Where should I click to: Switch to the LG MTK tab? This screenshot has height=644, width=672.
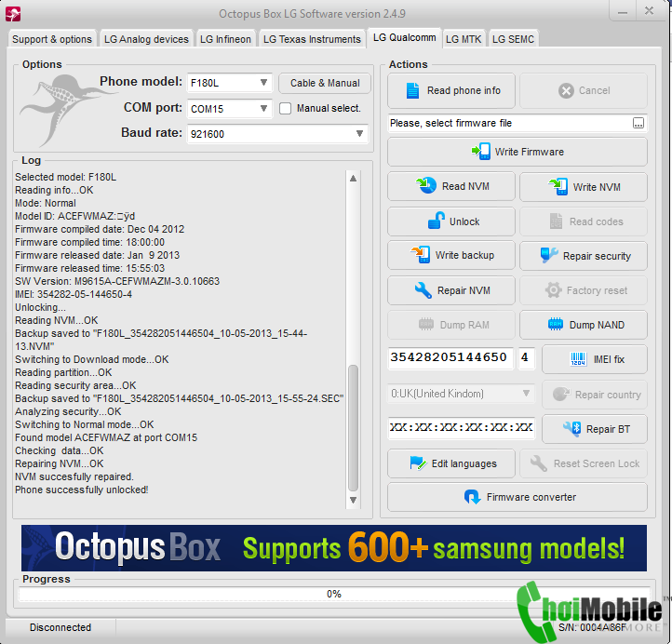pos(464,39)
